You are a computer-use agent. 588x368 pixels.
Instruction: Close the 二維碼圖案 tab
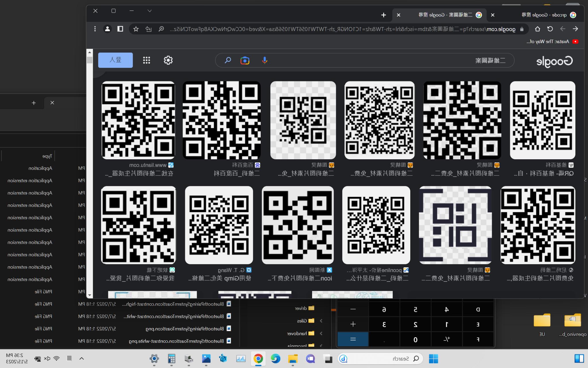[399, 15]
